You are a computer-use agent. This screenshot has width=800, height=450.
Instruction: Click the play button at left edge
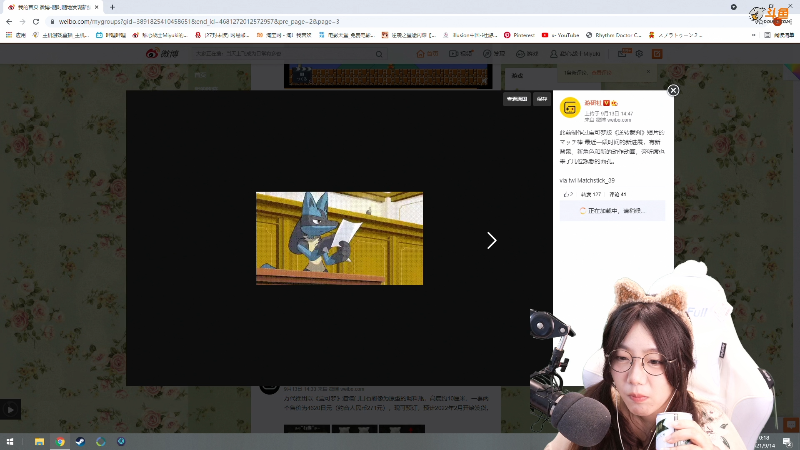click(10, 409)
